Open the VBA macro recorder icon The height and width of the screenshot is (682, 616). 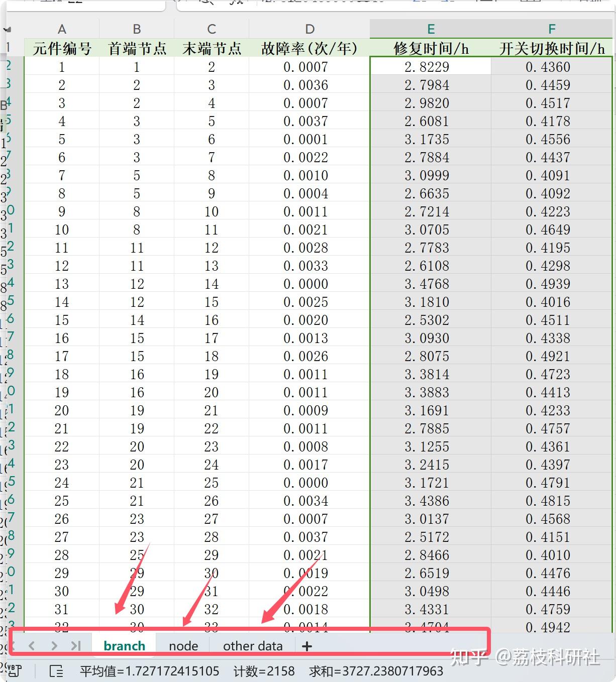(x=14, y=671)
